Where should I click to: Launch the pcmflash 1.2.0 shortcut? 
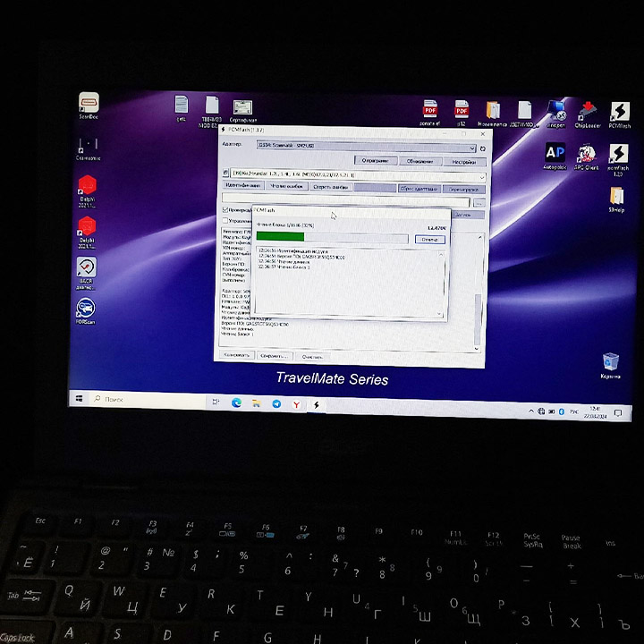[x=618, y=160]
